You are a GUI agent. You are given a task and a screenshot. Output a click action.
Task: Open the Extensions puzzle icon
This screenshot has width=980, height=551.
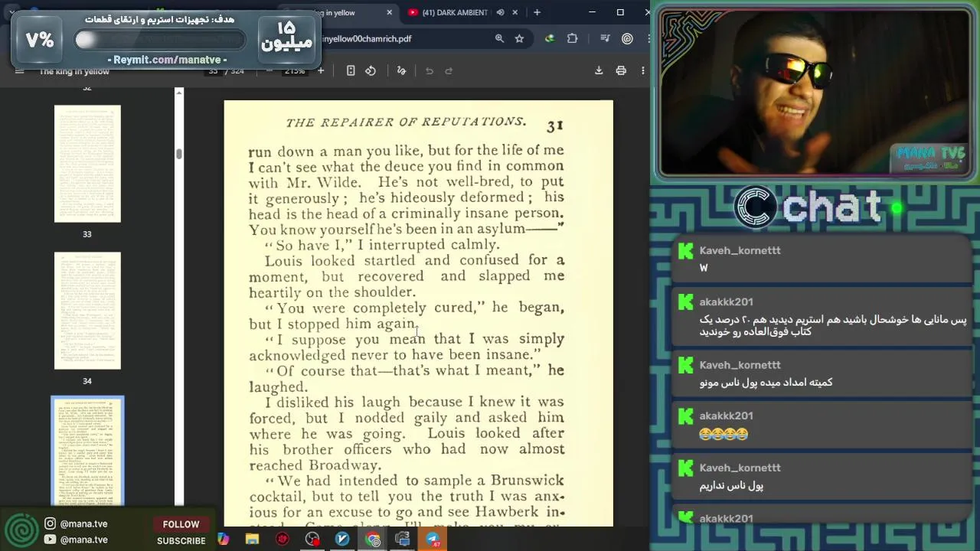572,38
